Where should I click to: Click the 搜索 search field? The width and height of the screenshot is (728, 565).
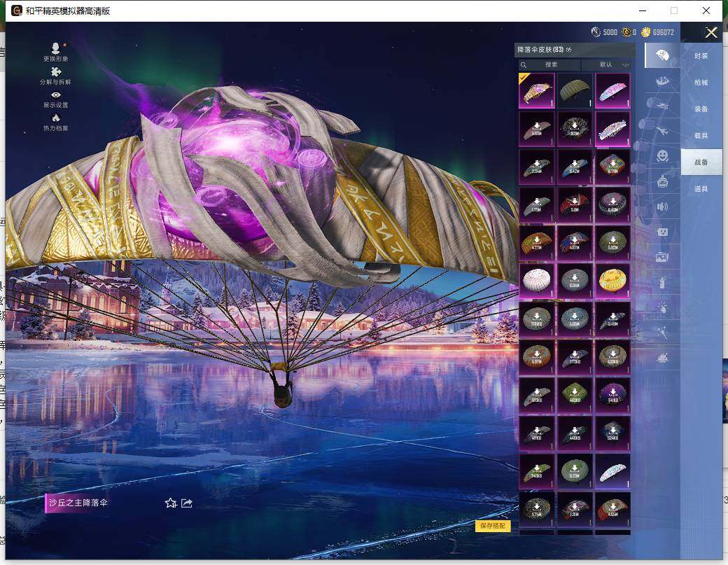click(550, 64)
